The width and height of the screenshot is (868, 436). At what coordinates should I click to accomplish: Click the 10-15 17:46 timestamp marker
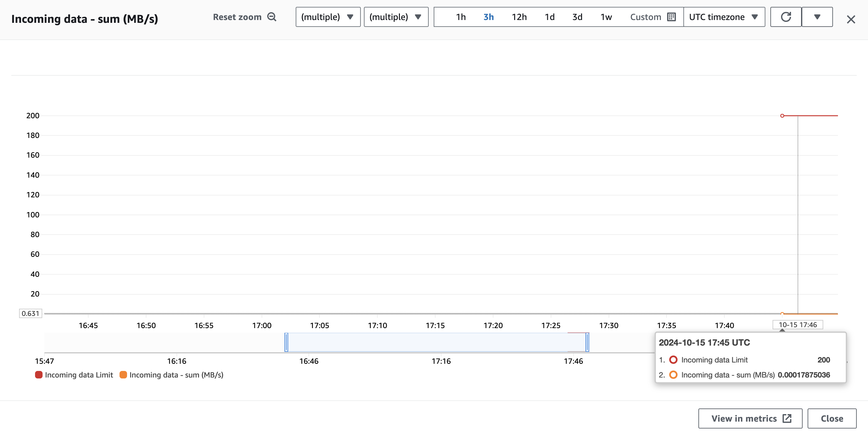(798, 325)
